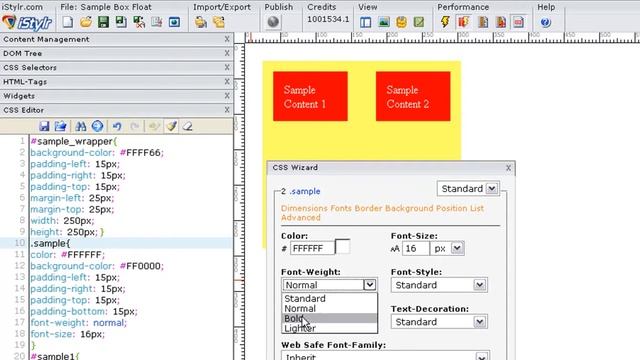This screenshot has height=360, width=640.
Task: Switch to the Fonts tab in CSS Wizard
Action: coord(341,208)
